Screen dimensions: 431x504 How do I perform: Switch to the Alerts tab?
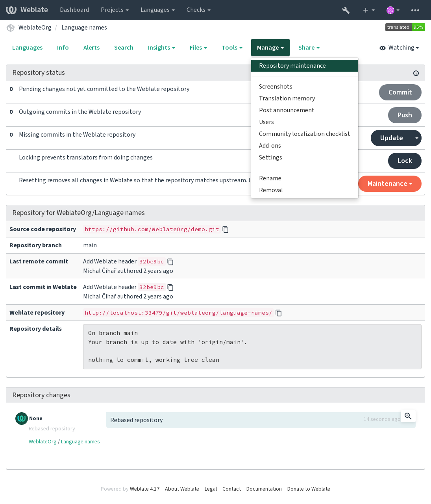point(91,48)
